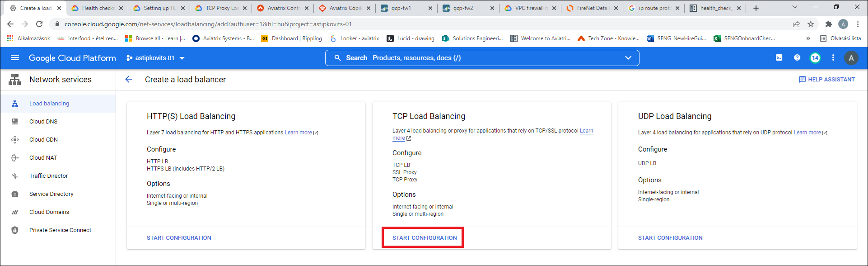Activate the Cloud Shell icon
Viewport: 868px width, 266px height.
(x=779, y=58)
